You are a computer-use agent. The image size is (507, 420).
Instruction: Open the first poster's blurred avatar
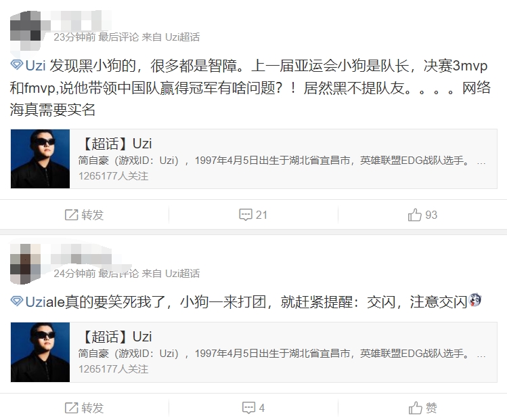26,30
